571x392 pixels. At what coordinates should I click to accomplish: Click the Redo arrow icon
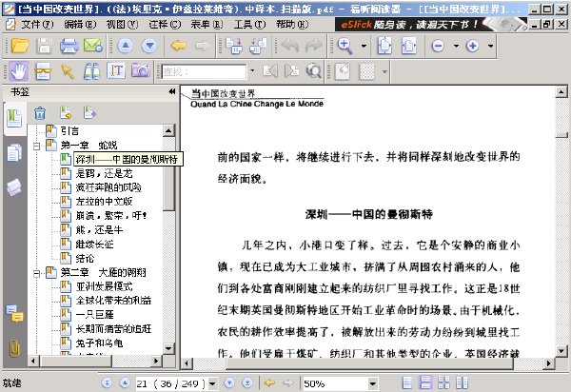click(313, 46)
